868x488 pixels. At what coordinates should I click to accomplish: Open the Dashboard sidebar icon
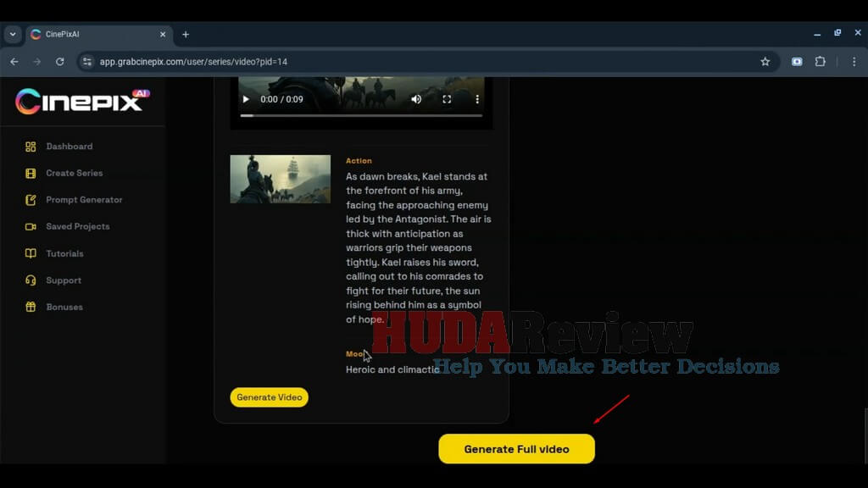click(x=31, y=147)
